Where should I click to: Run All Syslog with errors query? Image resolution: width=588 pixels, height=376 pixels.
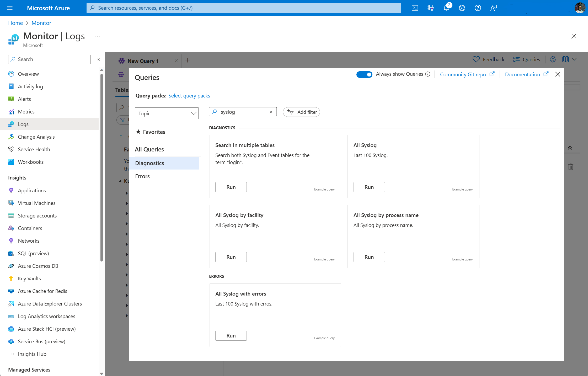click(231, 336)
